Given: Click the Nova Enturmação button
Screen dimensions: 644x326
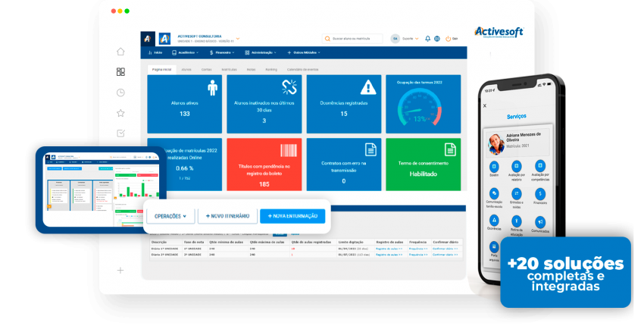Looking at the screenshot, I should 292,216.
